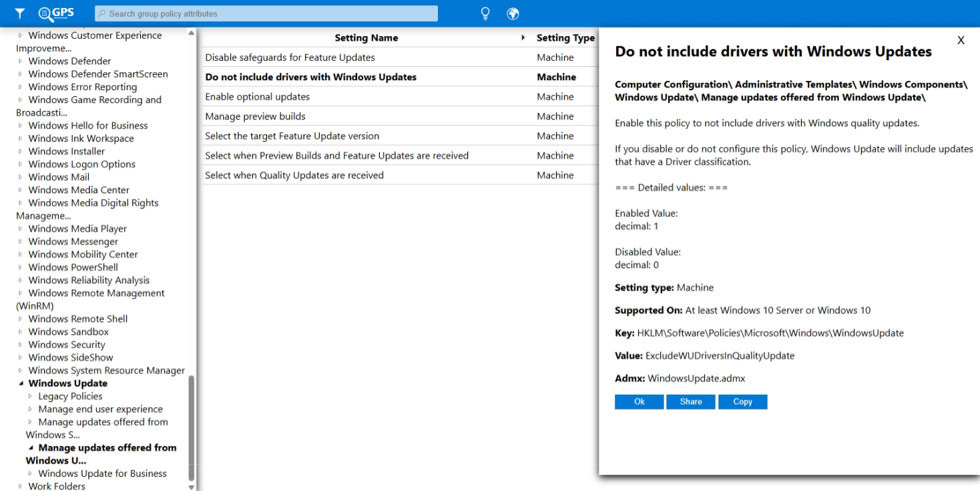Click the Share button

691,401
